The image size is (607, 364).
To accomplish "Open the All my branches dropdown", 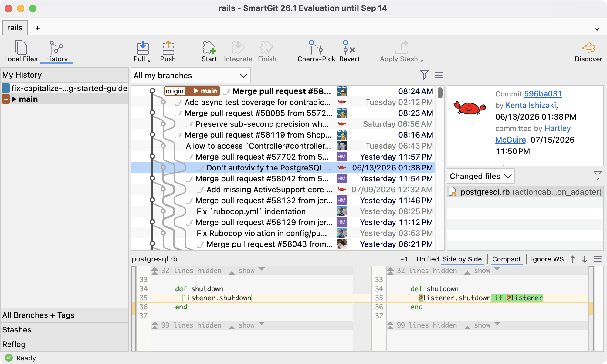I will pyautogui.click(x=191, y=76).
